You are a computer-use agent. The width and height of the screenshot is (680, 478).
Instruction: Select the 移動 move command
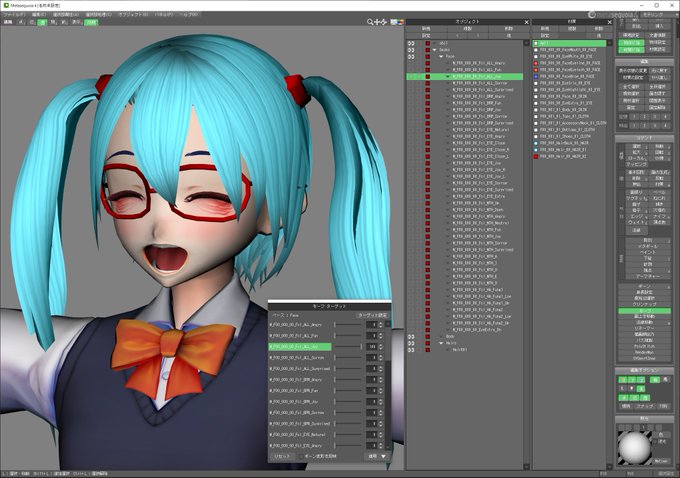pos(659,147)
